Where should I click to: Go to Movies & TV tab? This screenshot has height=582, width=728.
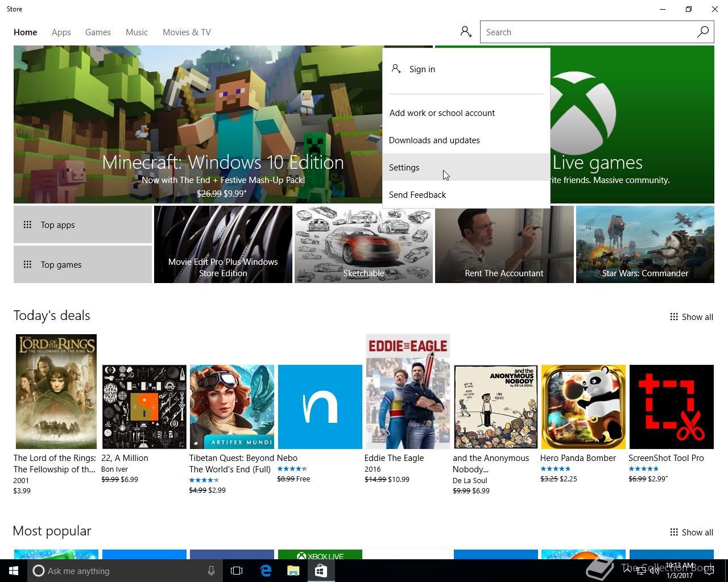pyautogui.click(x=187, y=32)
